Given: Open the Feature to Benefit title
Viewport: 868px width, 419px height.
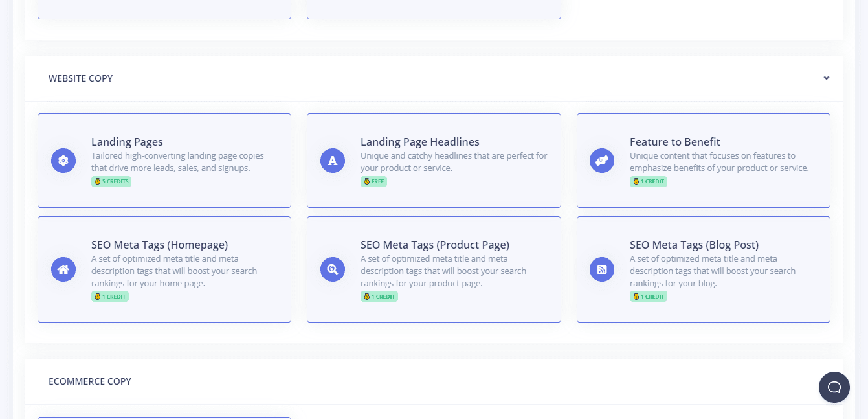Looking at the screenshot, I should click(675, 142).
